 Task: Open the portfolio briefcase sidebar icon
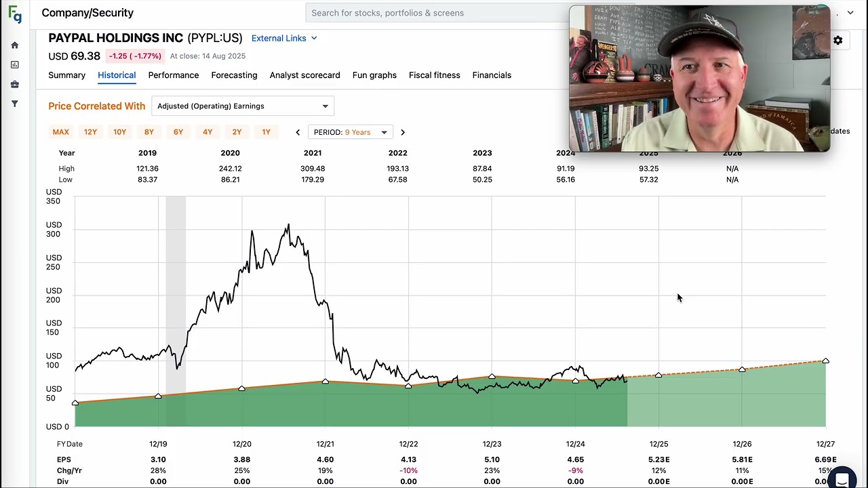[15, 85]
